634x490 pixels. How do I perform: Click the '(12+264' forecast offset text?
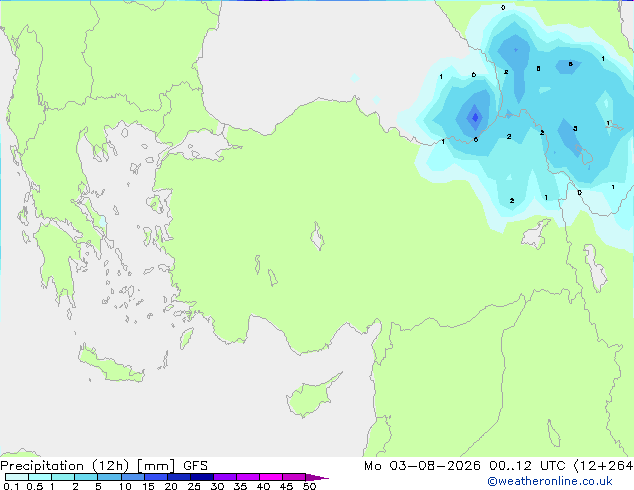tap(603, 466)
